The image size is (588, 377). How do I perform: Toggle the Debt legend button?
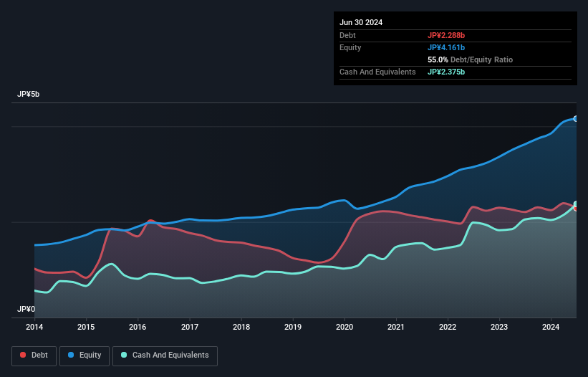34,356
